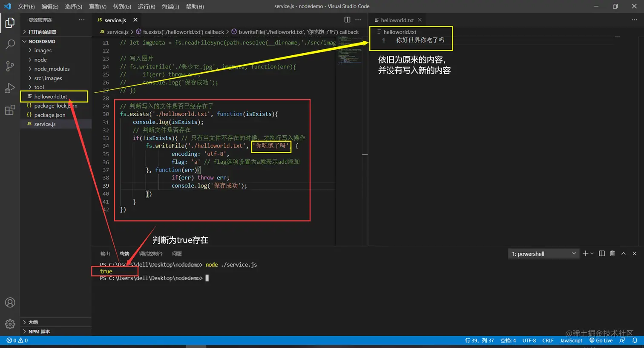
Task: Maximize the panel size with up chevron
Action: 623,254
